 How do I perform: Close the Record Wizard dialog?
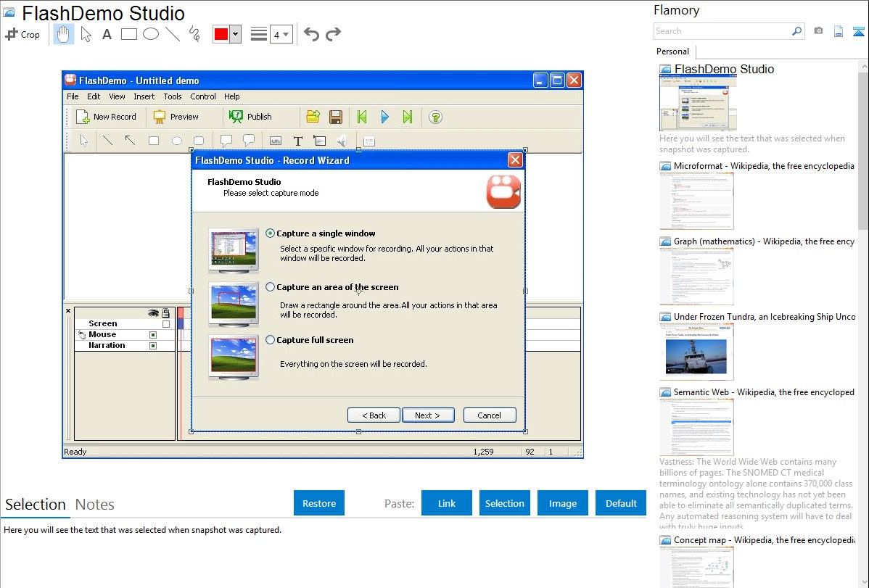[515, 160]
